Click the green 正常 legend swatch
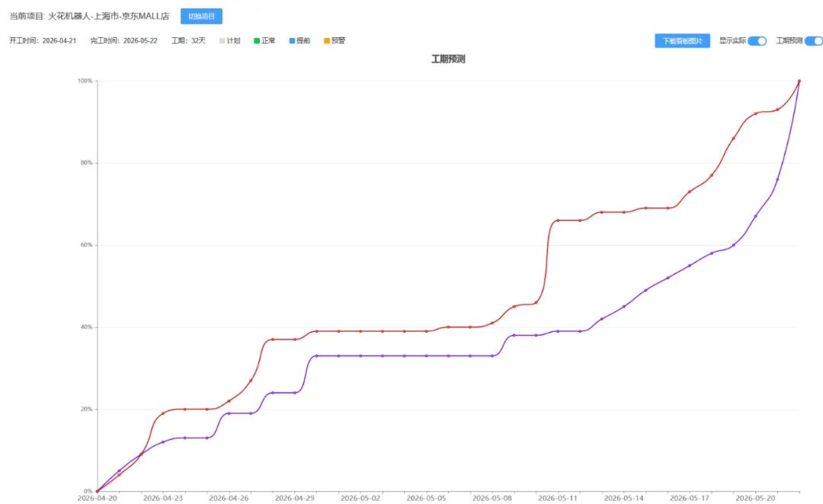The height and width of the screenshot is (504, 823). pyautogui.click(x=257, y=41)
